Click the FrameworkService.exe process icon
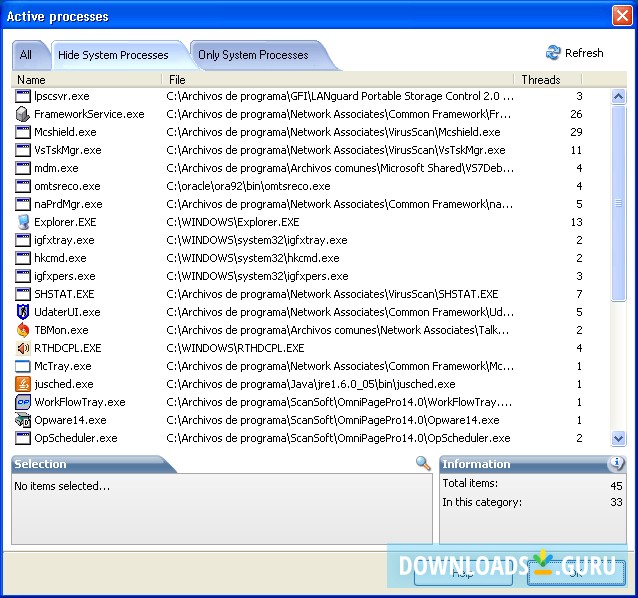This screenshot has width=638, height=598. [x=23, y=114]
